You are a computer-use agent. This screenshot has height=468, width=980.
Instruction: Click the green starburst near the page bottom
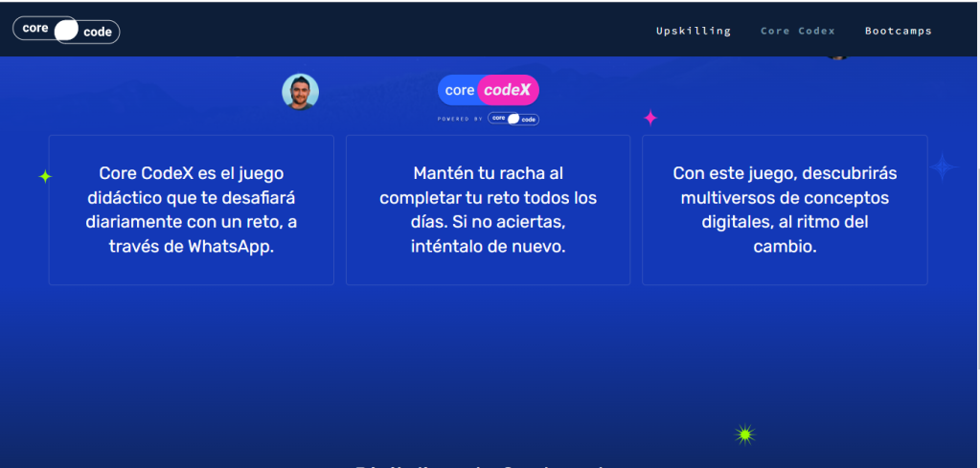pos(745,435)
